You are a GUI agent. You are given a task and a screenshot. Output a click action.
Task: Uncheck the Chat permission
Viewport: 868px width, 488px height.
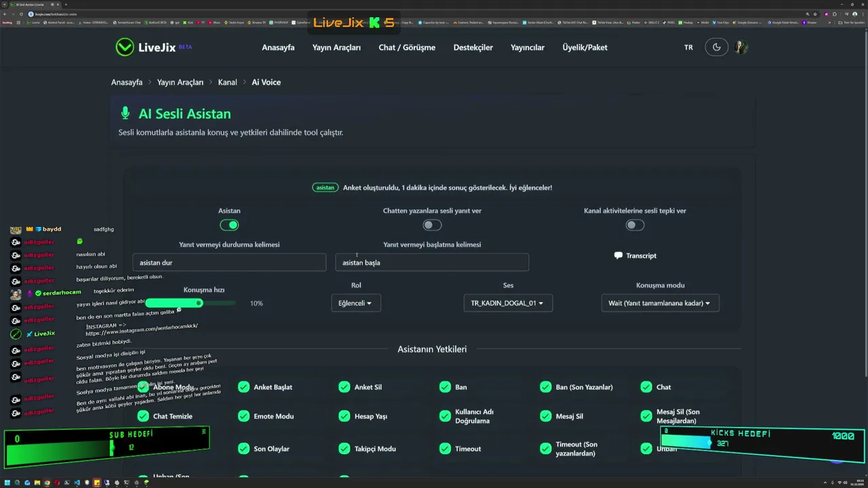pyautogui.click(x=646, y=387)
